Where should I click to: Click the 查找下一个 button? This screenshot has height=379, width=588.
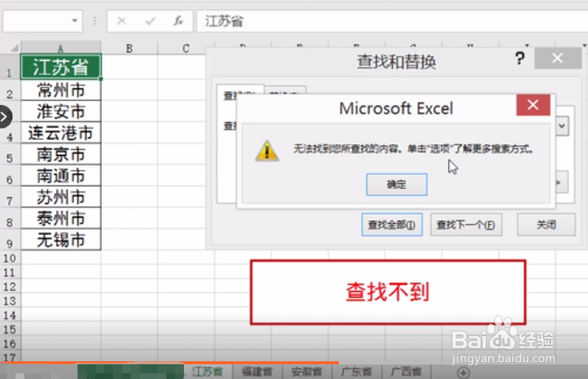point(466,225)
